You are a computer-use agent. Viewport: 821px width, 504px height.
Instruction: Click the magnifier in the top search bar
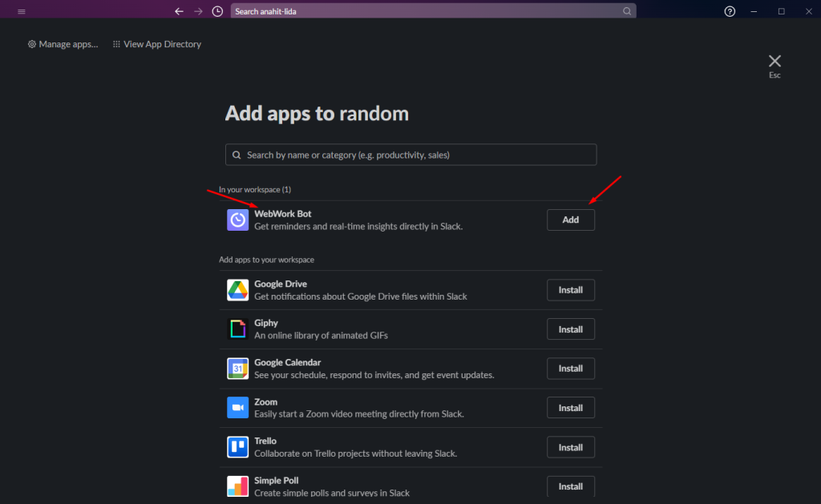627,11
